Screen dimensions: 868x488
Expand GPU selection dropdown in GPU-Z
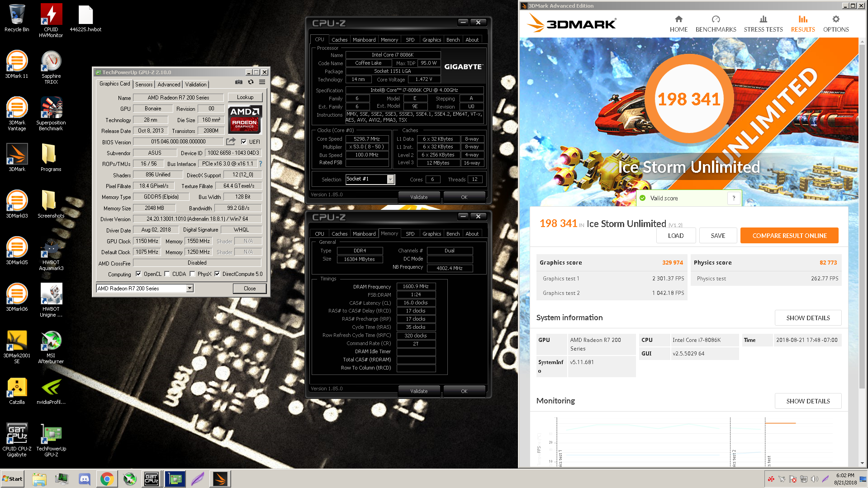click(190, 288)
